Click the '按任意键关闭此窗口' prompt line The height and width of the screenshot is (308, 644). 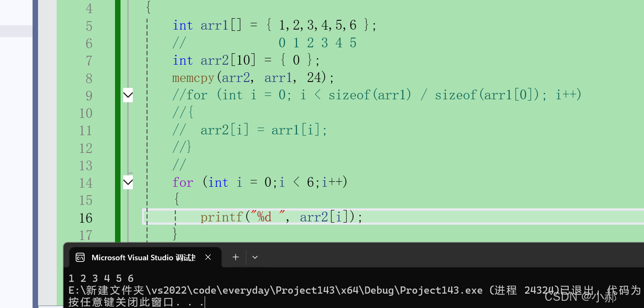pyautogui.click(x=136, y=302)
